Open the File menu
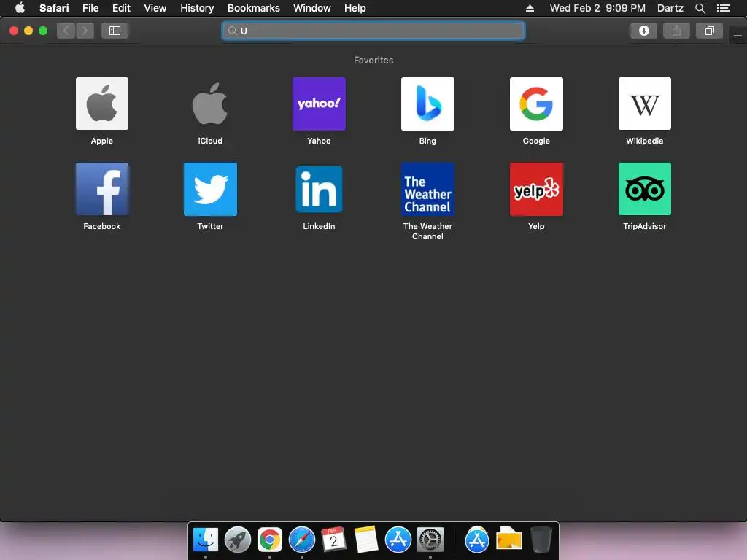This screenshot has height=560, width=747. [x=90, y=8]
